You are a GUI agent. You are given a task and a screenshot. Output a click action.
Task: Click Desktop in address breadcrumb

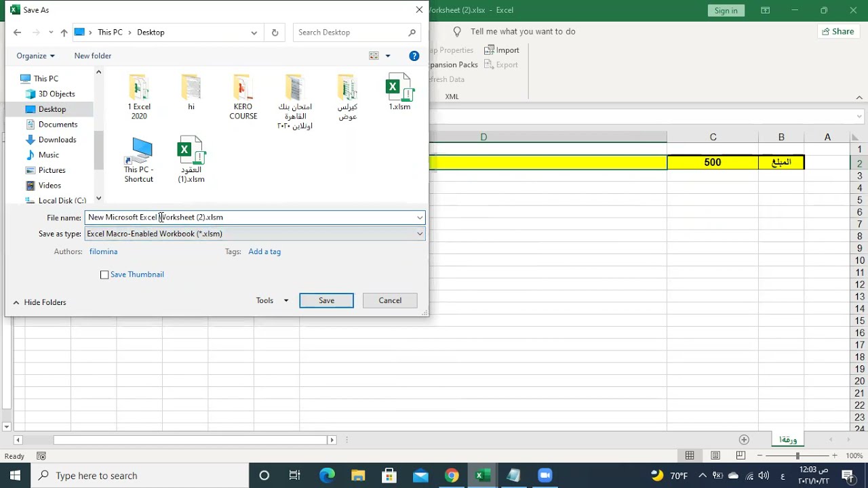tap(151, 32)
